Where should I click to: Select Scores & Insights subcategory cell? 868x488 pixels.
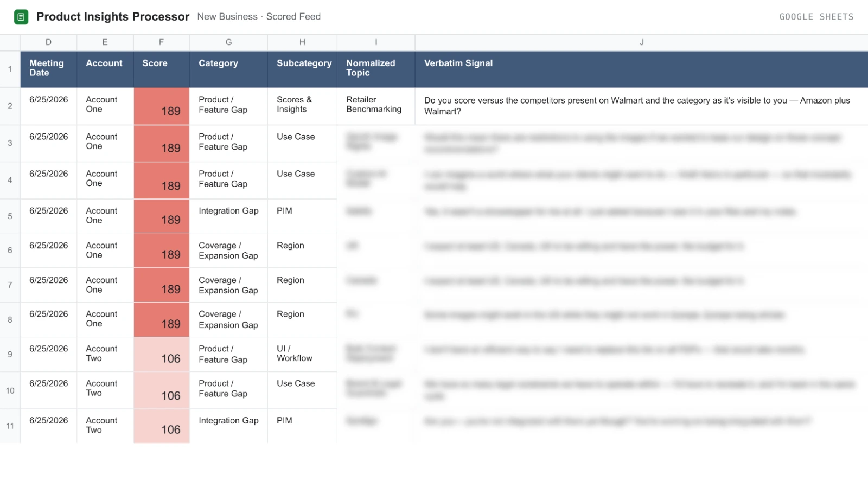(303, 106)
